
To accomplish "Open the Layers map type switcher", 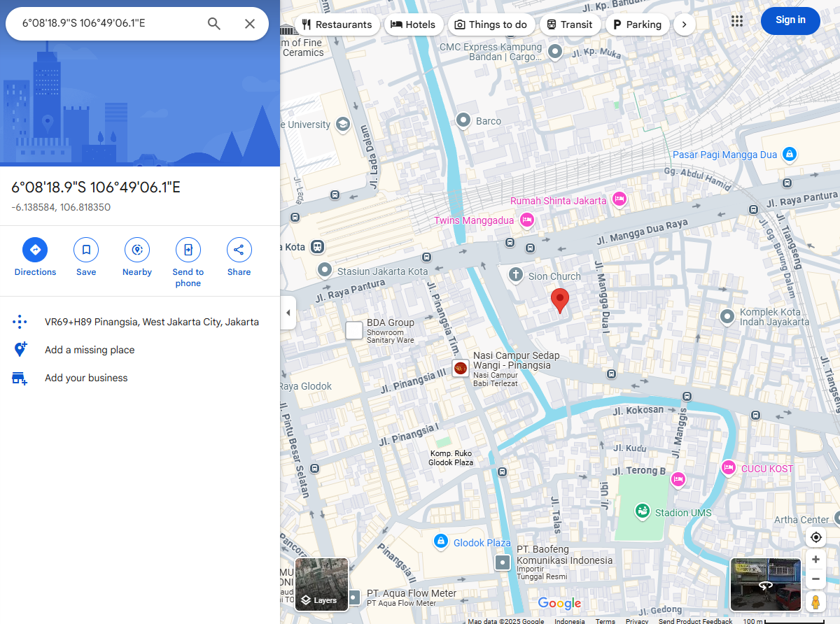I will (321, 584).
